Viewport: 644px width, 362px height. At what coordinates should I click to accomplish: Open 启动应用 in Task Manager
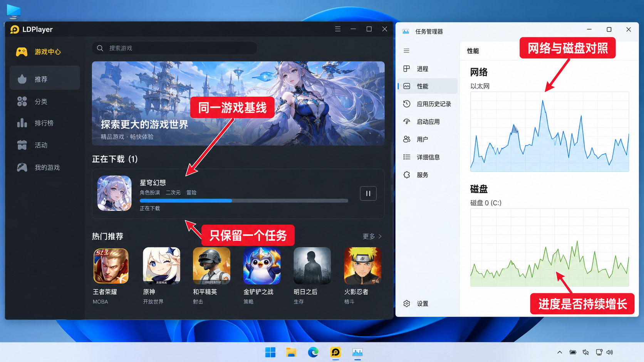[428, 122]
